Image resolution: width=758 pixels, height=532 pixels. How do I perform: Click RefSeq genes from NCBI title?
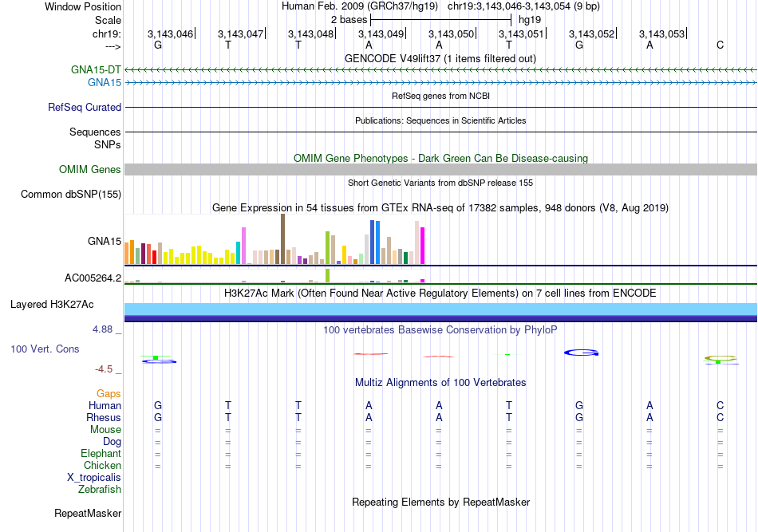(440, 96)
